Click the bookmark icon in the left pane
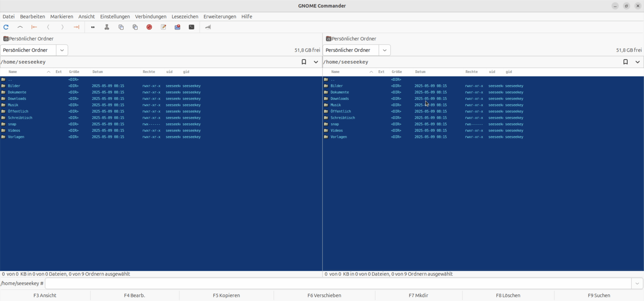Image resolution: width=644 pixels, height=301 pixels. pos(304,62)
